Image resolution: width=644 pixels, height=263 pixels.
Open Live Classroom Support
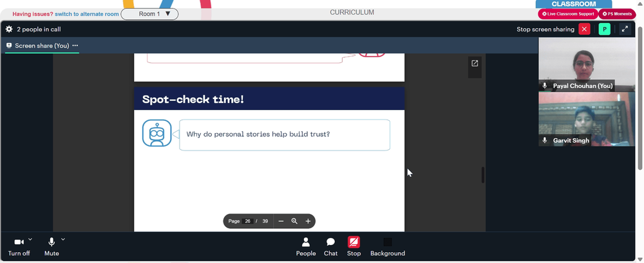(567, 14)
